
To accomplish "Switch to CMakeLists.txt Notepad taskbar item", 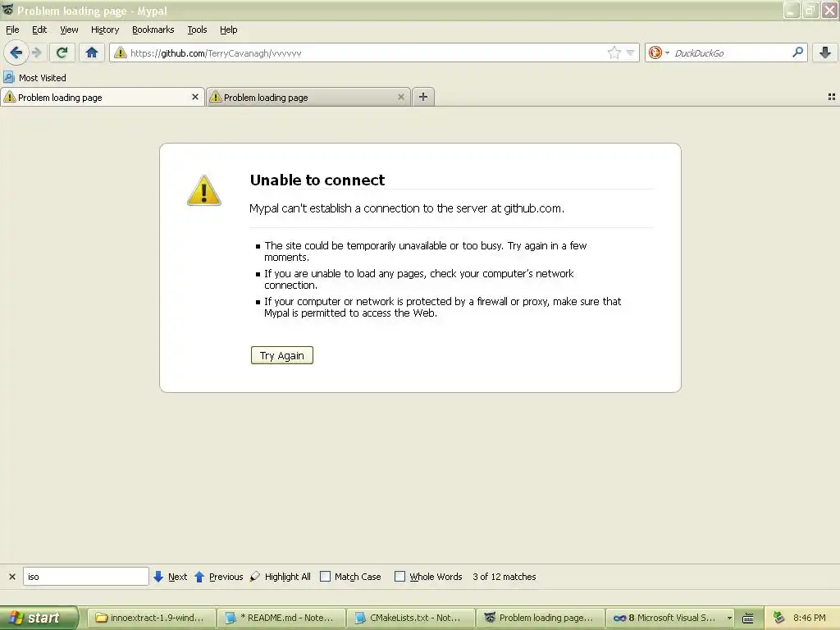I will (411, 618).
